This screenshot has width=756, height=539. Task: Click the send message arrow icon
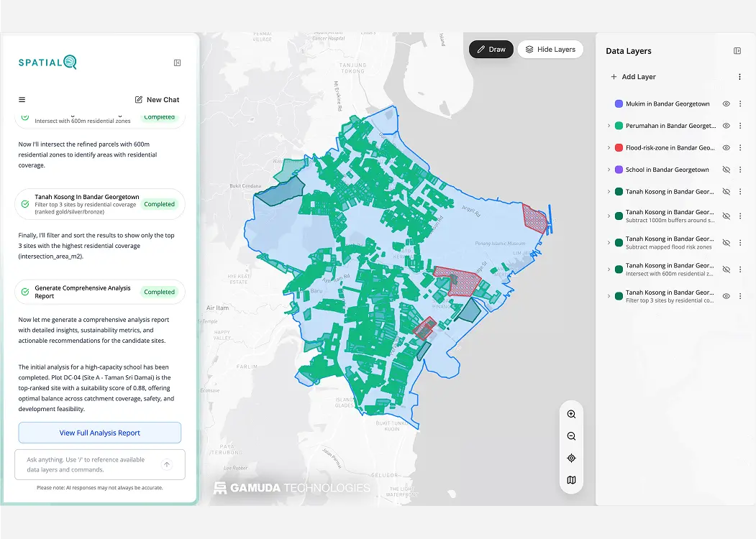167,465
